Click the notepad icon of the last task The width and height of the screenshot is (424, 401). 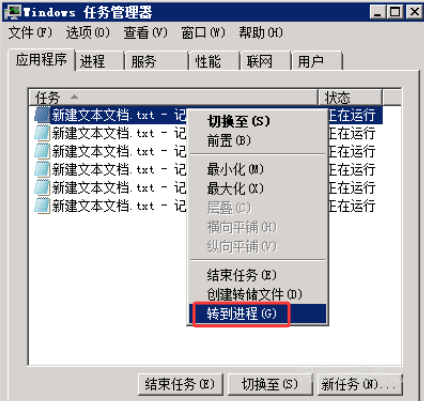click(42, 206)
